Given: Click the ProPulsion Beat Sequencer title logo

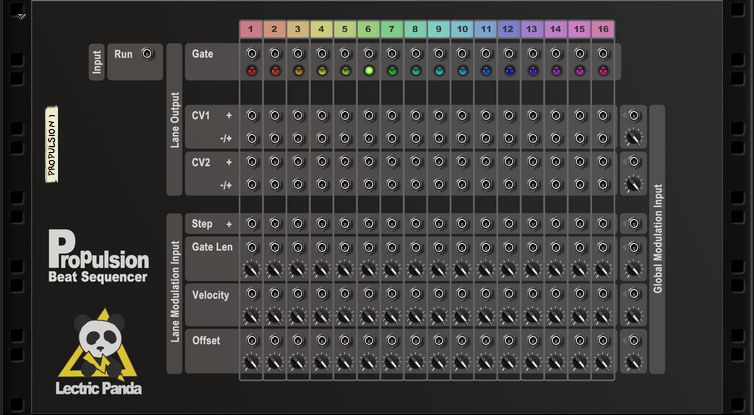Looking at the screenshot, I should pos(99,256).
